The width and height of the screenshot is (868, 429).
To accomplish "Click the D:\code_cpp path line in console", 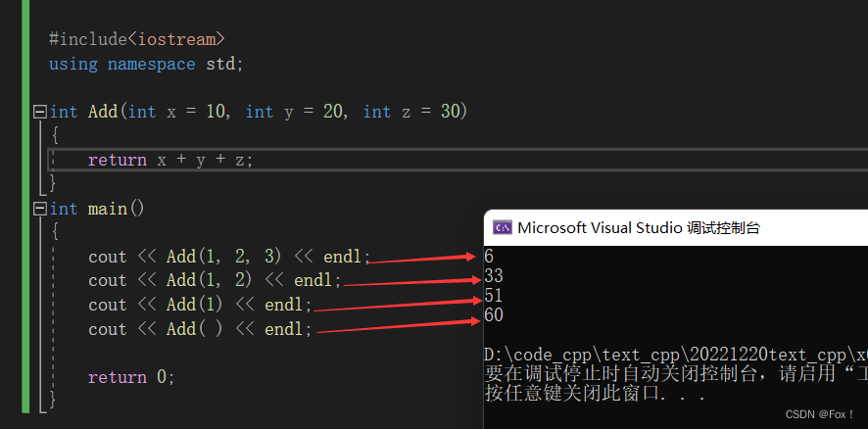I will click(675, 354).
